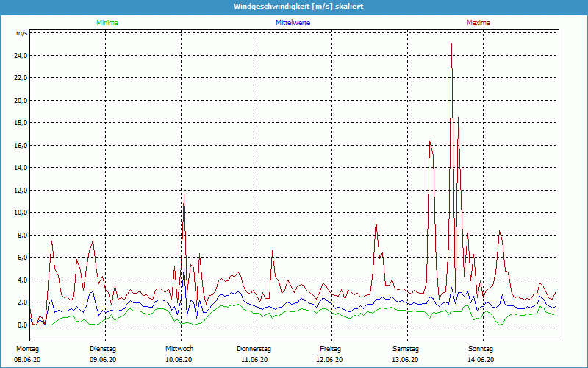588x368 pixels.
Task: Click the red Samstag peak near 16.4 m/s
Action: coord(430,141)
